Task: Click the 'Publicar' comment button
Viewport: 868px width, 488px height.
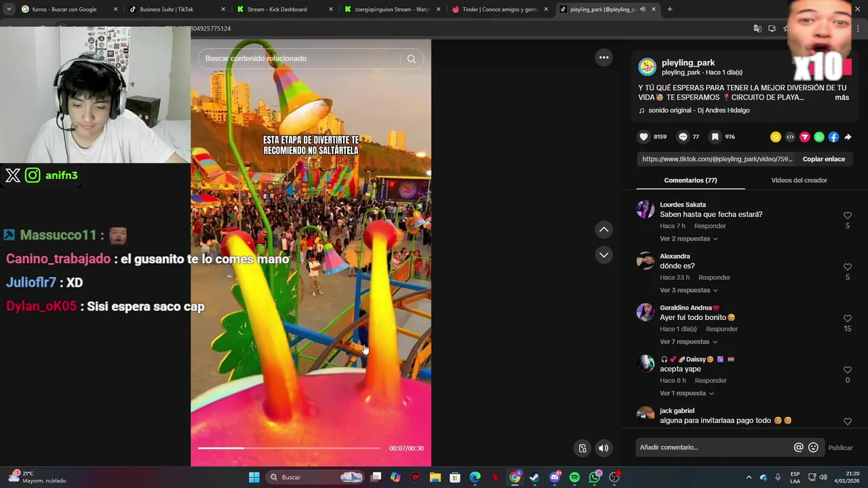Action: click(x=840, y=447)
